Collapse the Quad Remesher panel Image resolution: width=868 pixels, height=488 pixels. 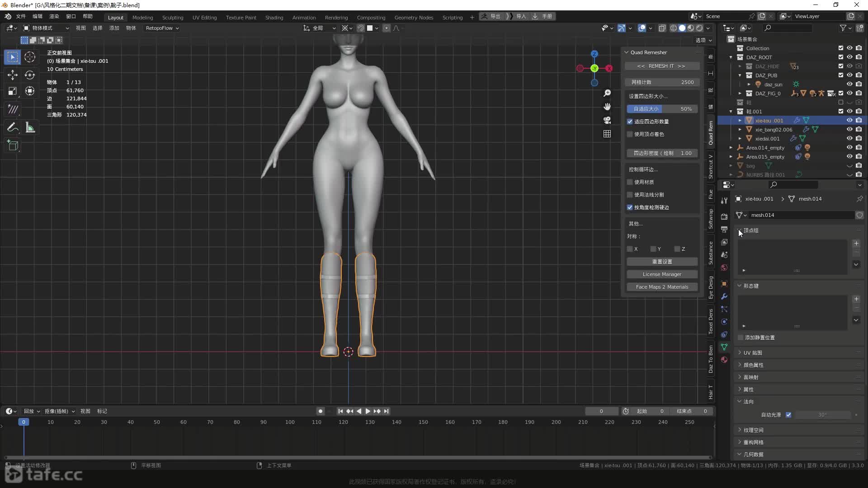tap(627, 52)
